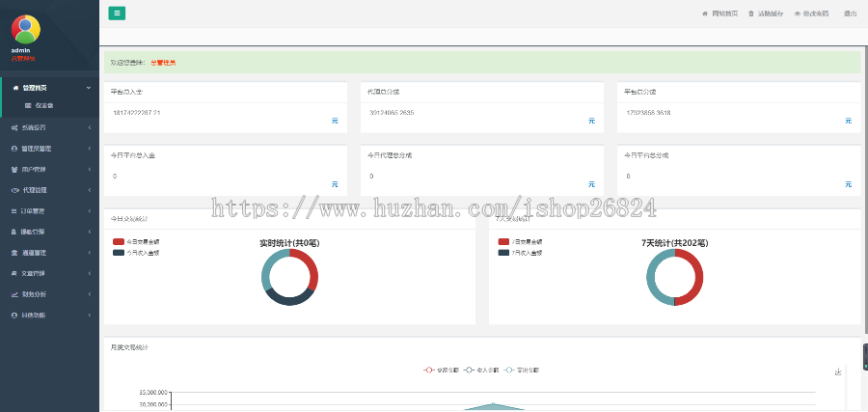Click the eye icon next to 修改密码
868x412 pixels.
click(x=798, y=14)
